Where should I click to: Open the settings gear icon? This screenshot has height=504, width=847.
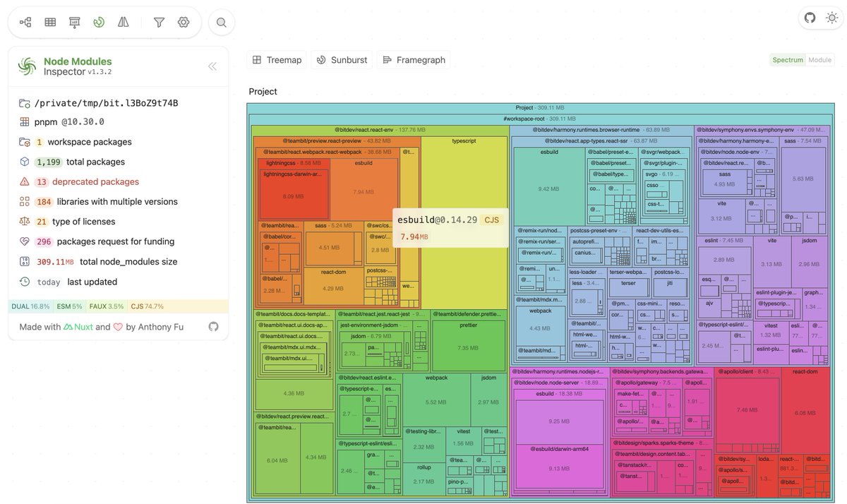pyautogui.click(x=184, y=23)
